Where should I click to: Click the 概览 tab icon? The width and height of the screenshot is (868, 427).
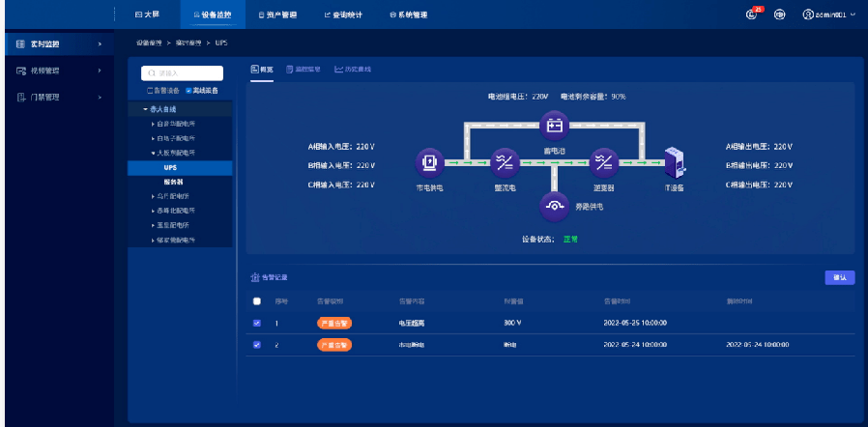pyautogui.click(x=254, y=70)
